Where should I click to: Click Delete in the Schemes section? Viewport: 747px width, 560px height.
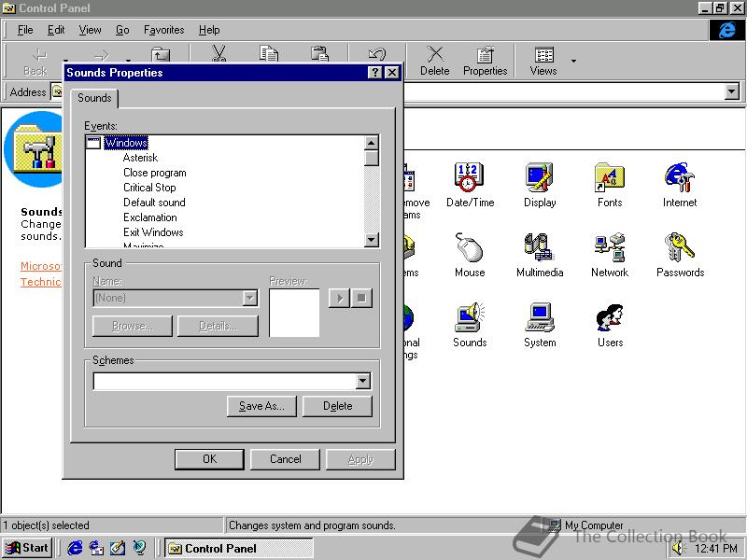[x=337, y=406]
